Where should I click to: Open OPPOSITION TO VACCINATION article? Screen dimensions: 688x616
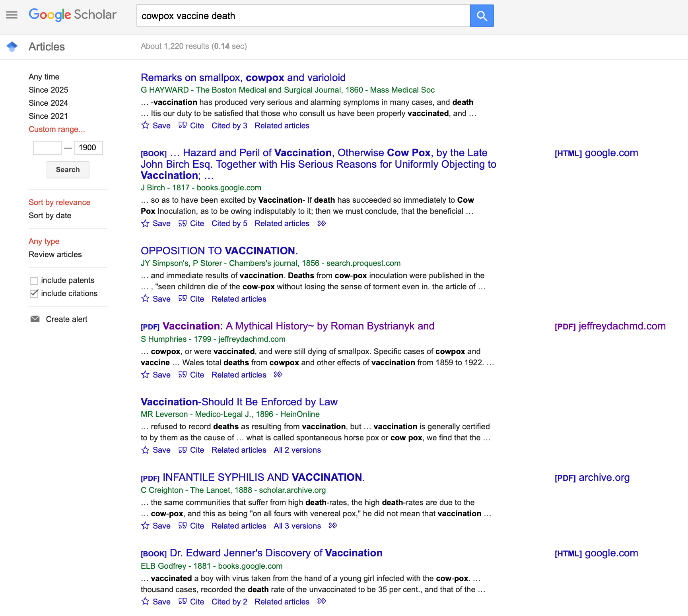tap(219, 251)
